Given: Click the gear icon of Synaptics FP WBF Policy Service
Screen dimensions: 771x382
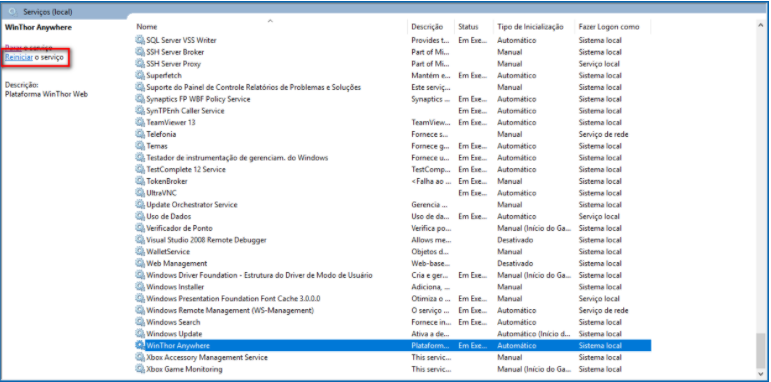Looking at the screenshot, I should [x=140, y=99].
